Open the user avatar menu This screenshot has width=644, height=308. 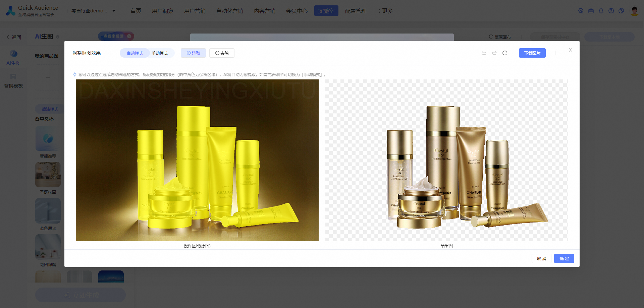[x=634, y=11]
